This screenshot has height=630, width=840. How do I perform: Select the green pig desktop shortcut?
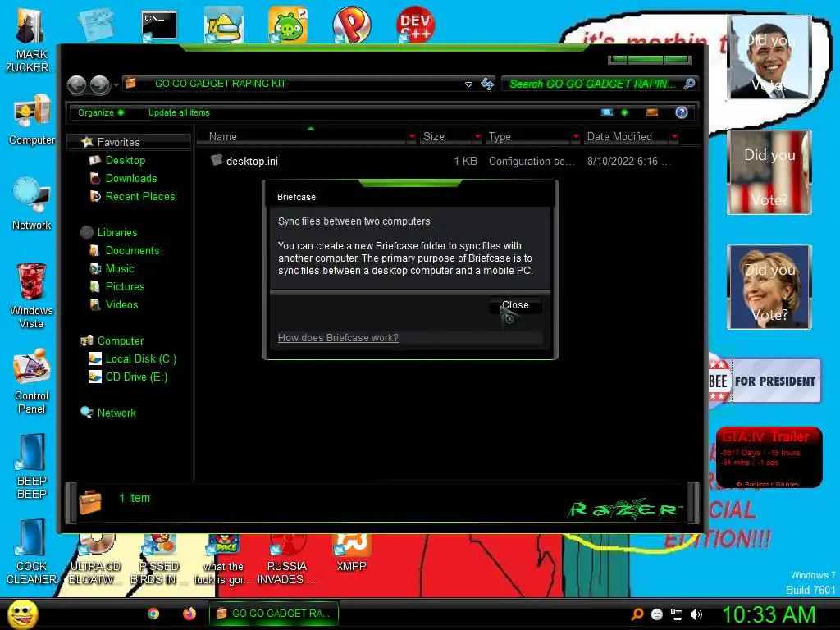(x=288, y=25)
